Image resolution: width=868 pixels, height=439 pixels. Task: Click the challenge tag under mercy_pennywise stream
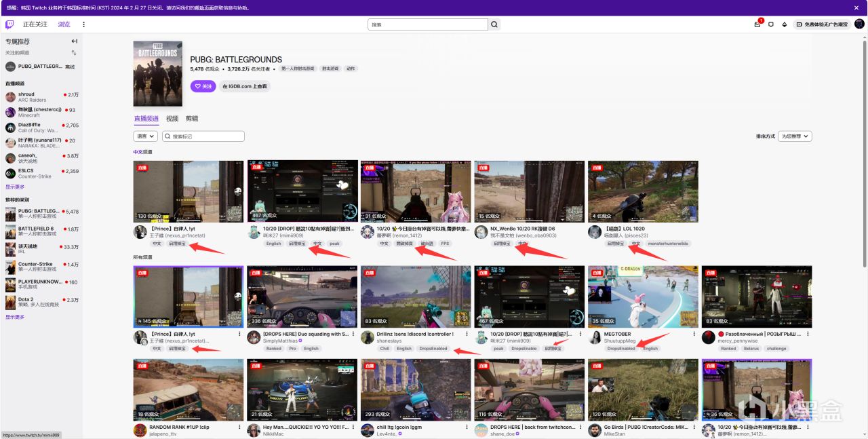pyautogui.click(x=776, y=349)
